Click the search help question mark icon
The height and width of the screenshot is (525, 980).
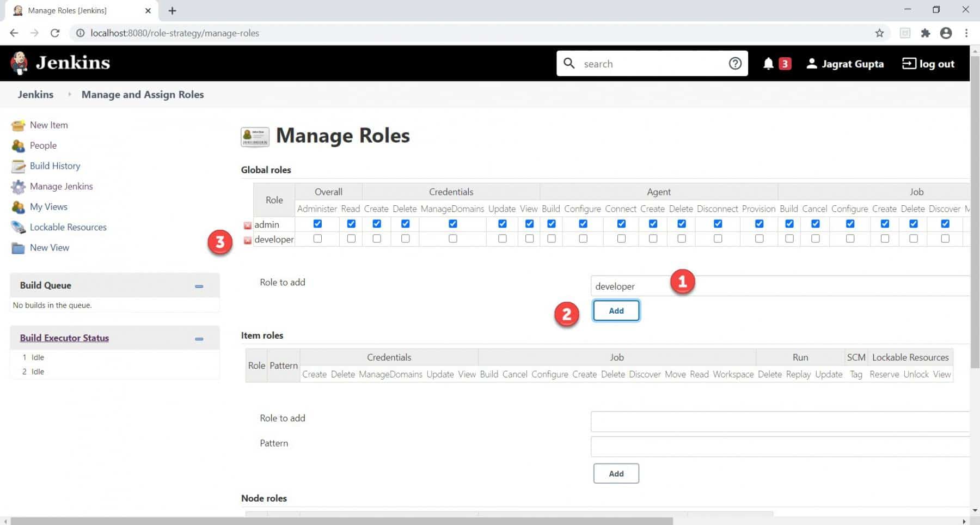click(x=735, y=63)
